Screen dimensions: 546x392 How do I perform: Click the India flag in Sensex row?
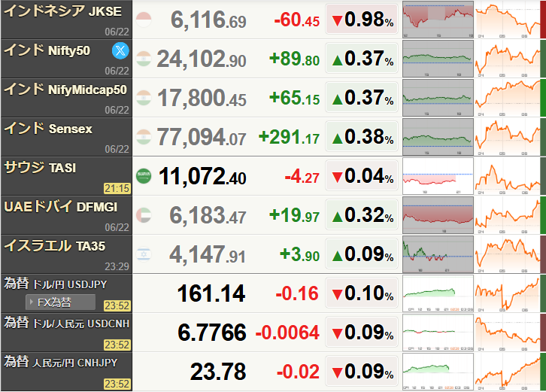pos(144,137)
